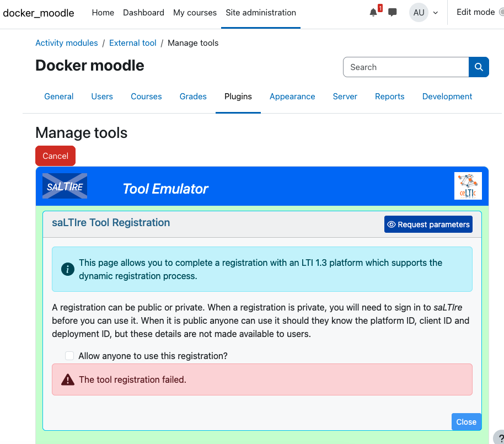Click the Manage tools breadcrumb text
The image size is (504, 444).
193,43
